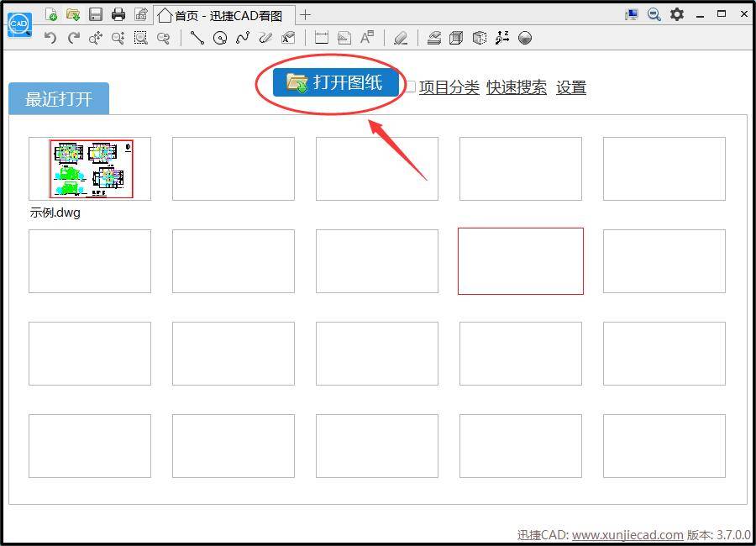The width and height of the screenshot is (756, 546).
Task: Activate the freehand sketch annotation tool
Action: pos(265,38)
